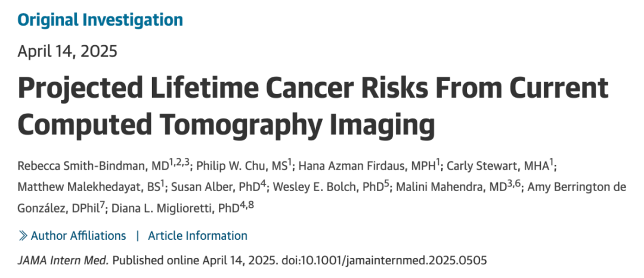
Task: Expand the Author Affiliations section
Action: pos(78,236)
